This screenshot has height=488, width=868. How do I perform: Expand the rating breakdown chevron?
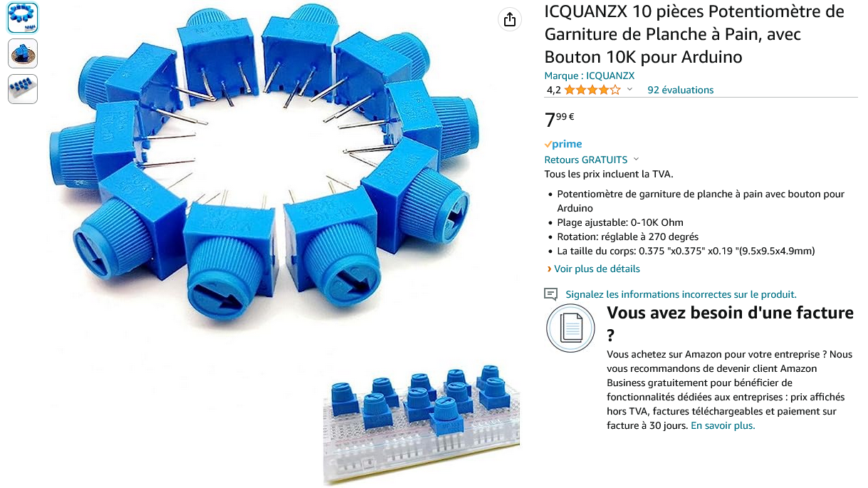(629, 90)
